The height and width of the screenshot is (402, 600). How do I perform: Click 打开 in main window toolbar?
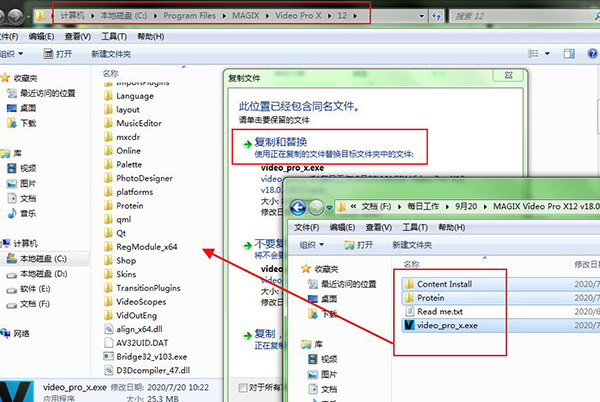(58, 54)
